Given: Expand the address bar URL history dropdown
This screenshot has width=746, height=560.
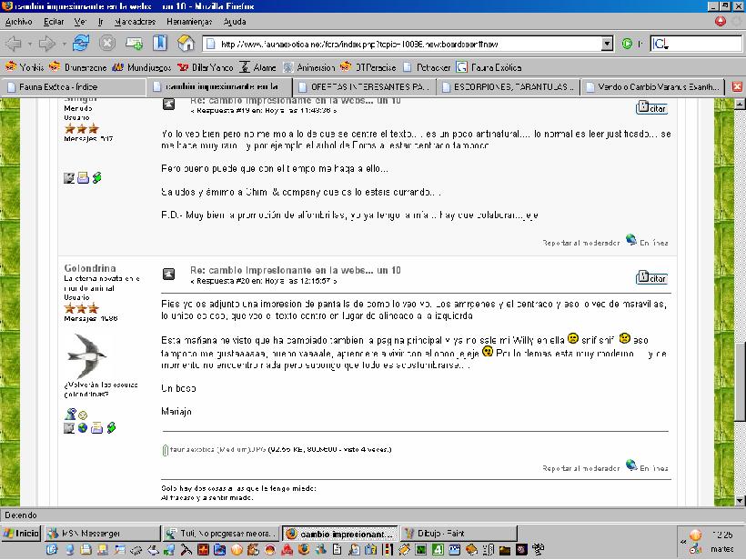Looking at the screenshot, I should click(x=608, y=43).
